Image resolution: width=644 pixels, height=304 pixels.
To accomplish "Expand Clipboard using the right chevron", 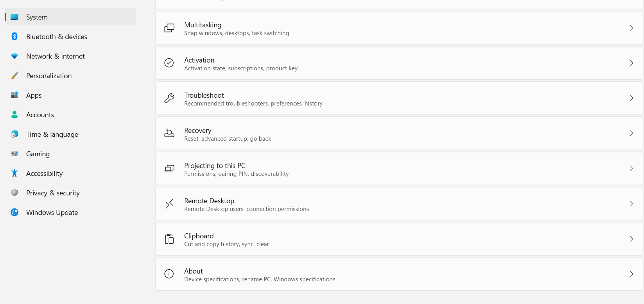I will pos(631,239).
